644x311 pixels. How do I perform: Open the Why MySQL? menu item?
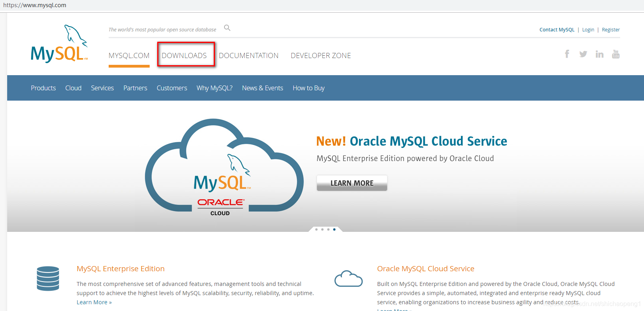[215, 88]
